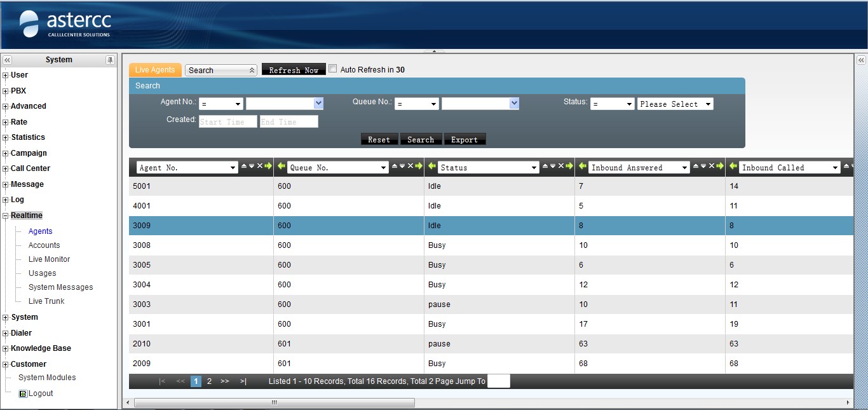Switch to the Live Agents tab
The width and height of the screenshot is (868, 410).
(155, 70)
